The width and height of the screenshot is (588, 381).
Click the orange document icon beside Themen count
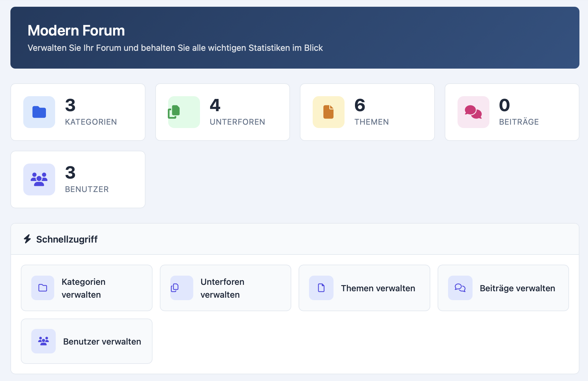(x=328, y=112)
